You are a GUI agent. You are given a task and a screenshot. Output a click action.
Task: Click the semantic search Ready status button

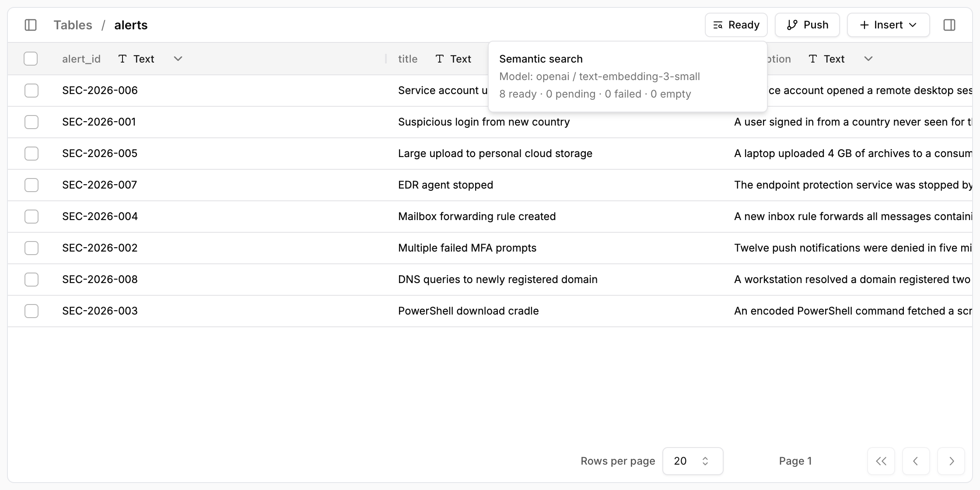pyautogui.click(x=736, y=25)
